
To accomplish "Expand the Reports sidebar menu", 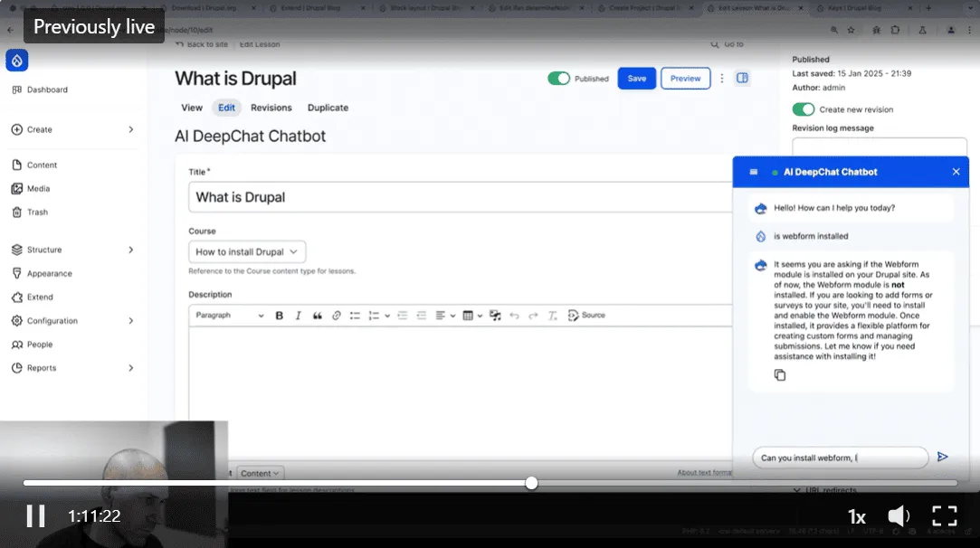I will click(130, 368).
